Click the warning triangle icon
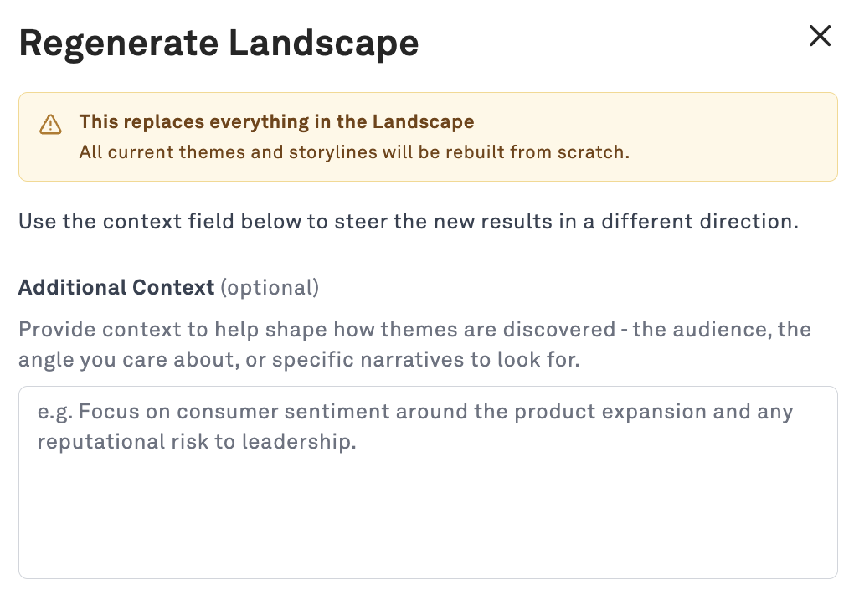 [x=50, y=124]
